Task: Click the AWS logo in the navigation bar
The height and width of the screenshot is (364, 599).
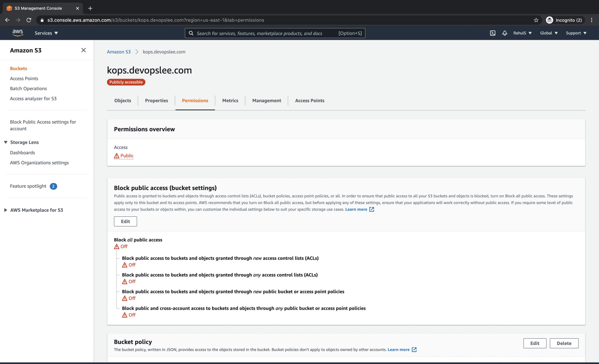Action: coord(17,33)
